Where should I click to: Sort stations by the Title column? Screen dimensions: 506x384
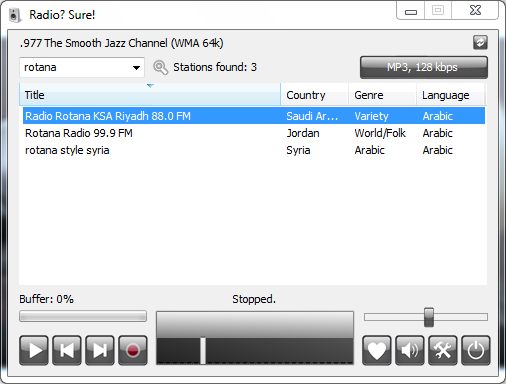point(150,95)
